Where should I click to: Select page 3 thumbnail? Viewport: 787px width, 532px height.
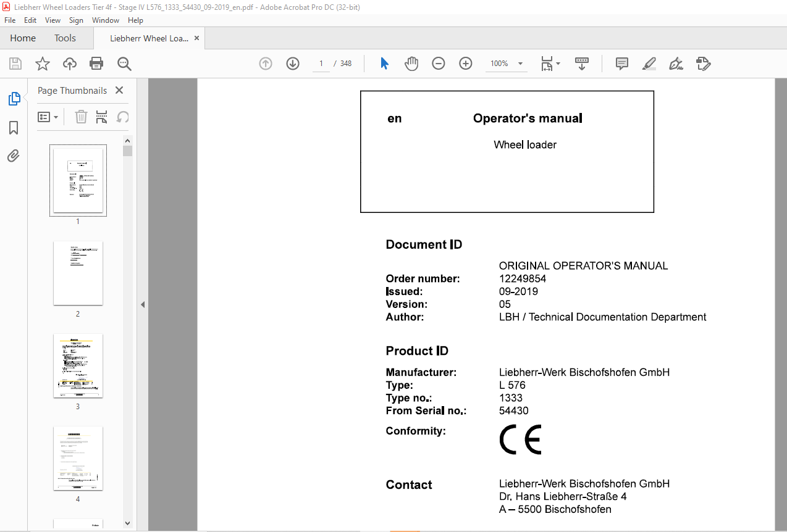78,365
